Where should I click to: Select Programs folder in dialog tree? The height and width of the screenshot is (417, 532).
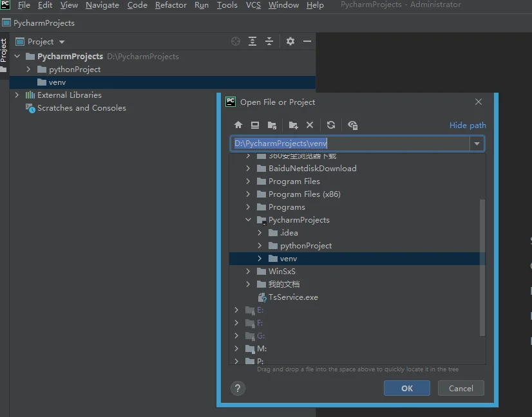click(287, 207)
